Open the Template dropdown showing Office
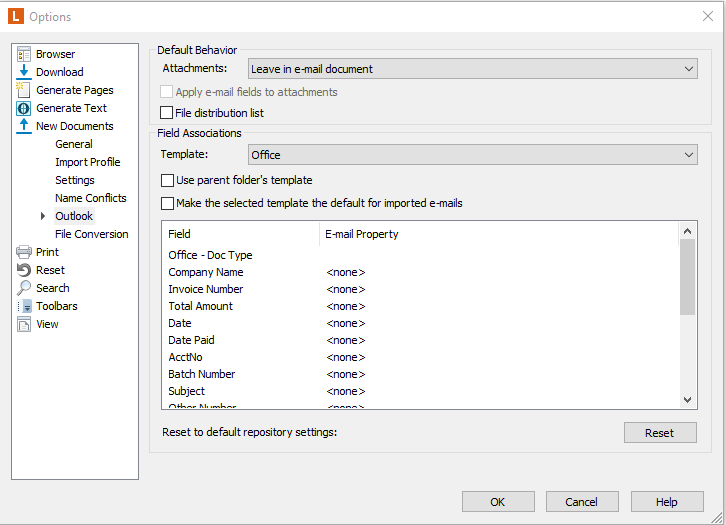Screen dimensions: 726x525 click(472, 155)
